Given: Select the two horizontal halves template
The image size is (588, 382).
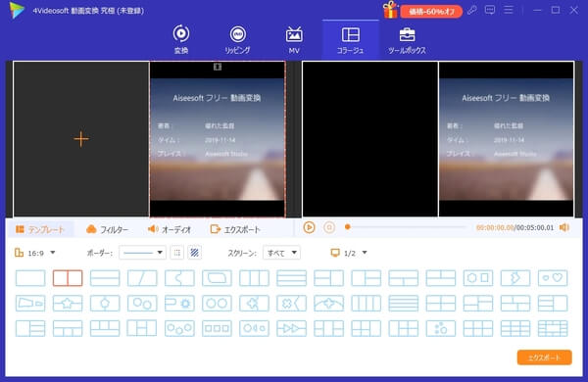Looking at the screenshot, I should click(x=105, y=278).
